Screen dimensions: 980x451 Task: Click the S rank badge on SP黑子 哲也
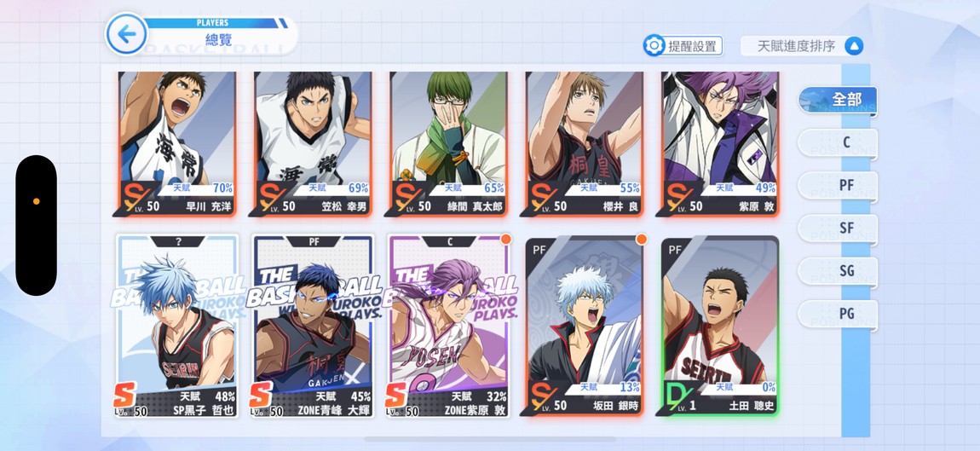(x=124, y=395)
